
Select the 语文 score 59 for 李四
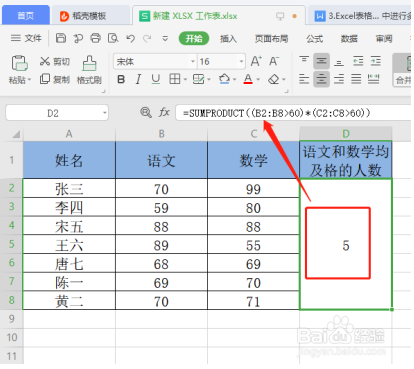pos(161,207)
